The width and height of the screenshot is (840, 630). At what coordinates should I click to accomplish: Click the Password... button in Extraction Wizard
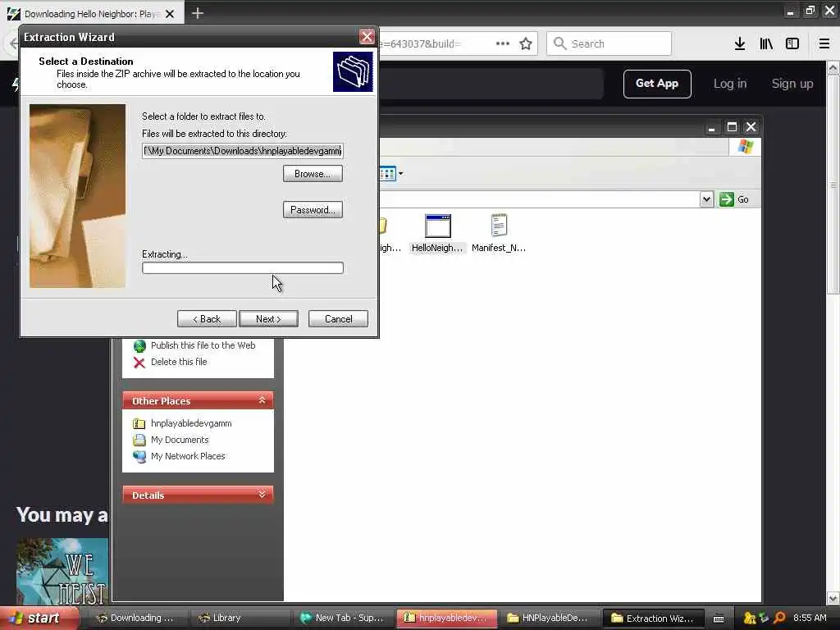313,209
